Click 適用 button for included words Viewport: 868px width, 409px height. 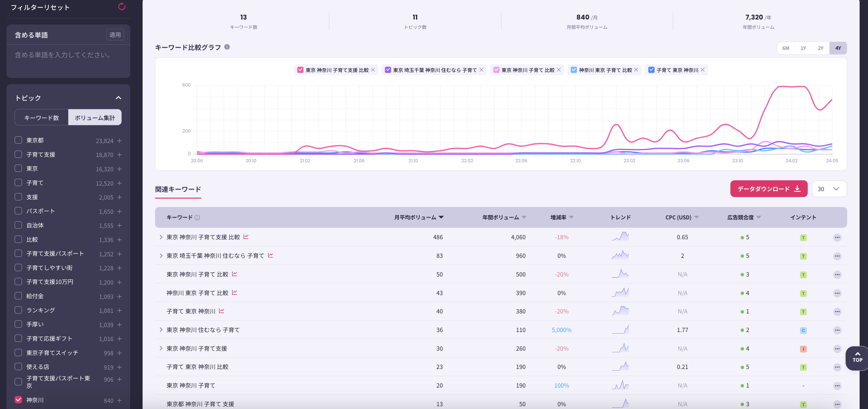click(x=115, y=35)
